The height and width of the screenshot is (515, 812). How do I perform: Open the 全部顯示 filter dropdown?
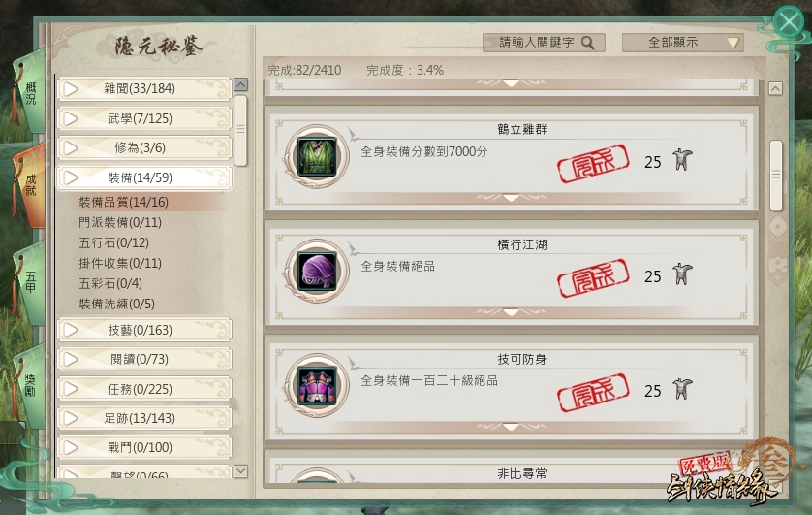[682, 43]
